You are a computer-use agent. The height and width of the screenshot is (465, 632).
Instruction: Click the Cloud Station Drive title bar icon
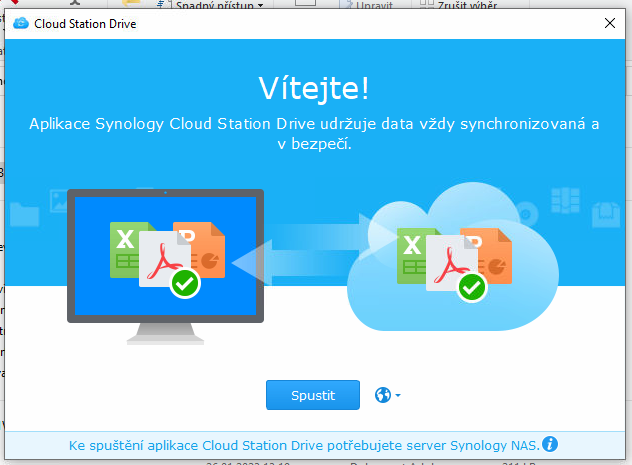pyautogui.click(x=21, y=22)
